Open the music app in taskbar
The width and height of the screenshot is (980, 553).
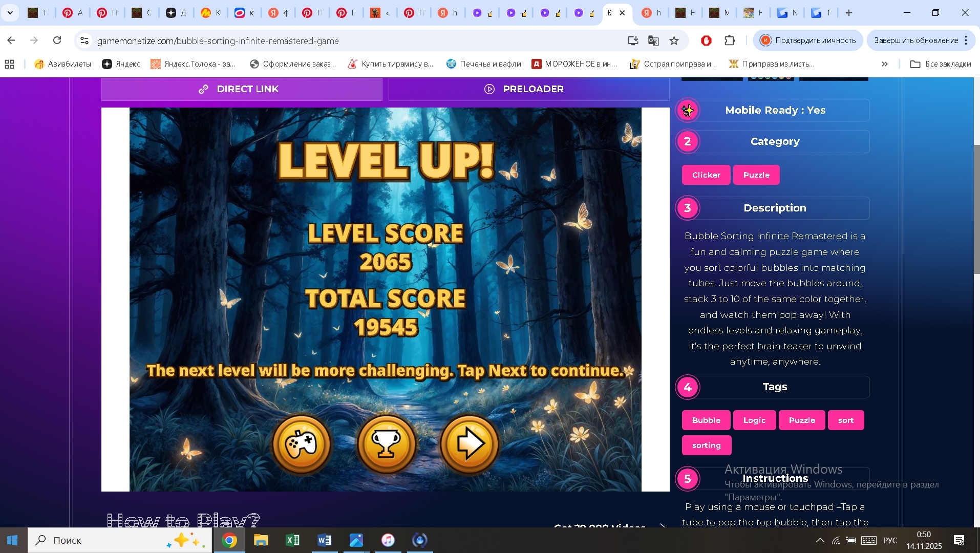coord(388,540)
